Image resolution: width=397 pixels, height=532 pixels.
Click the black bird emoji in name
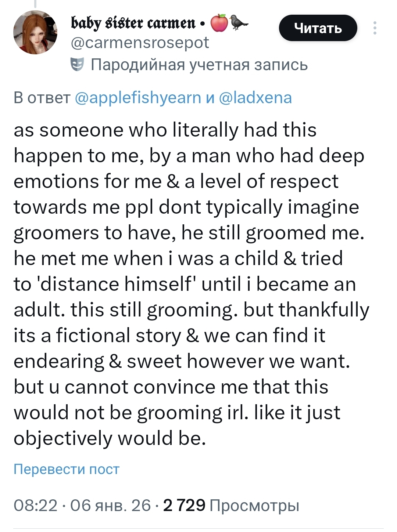click(x=239, y=23)
